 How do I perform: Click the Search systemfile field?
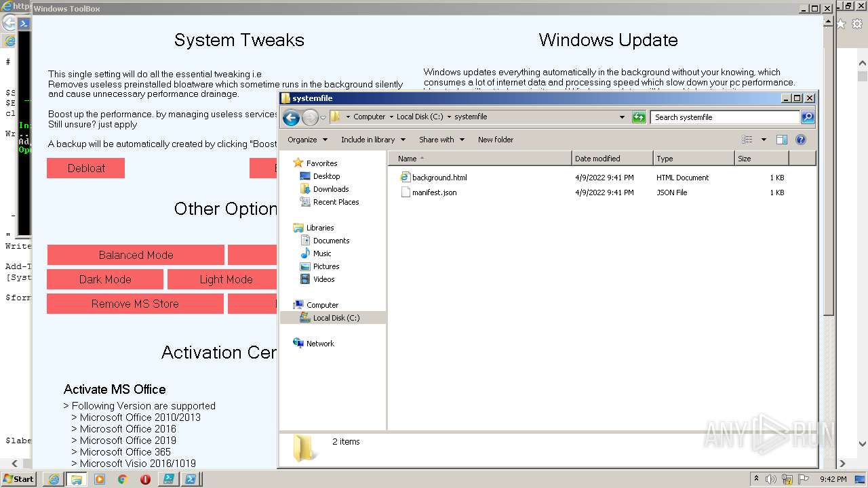pyautogui.click(x=725, y=117)
